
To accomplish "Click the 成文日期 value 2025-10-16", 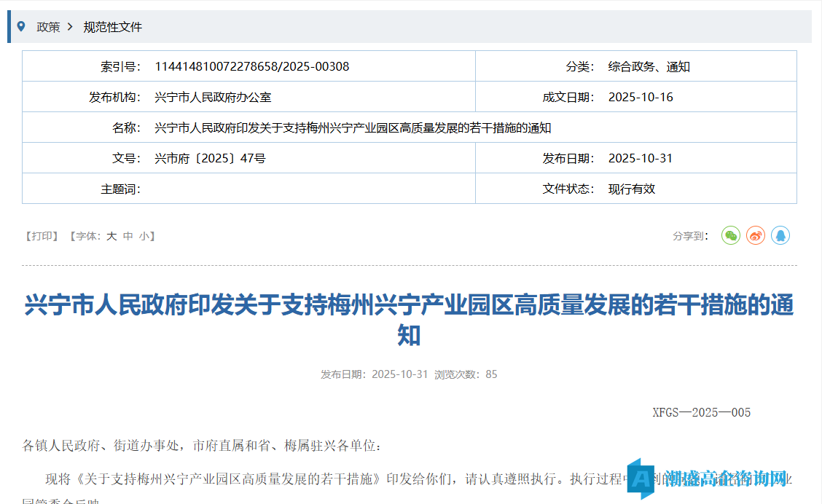I will pos(640,96).
